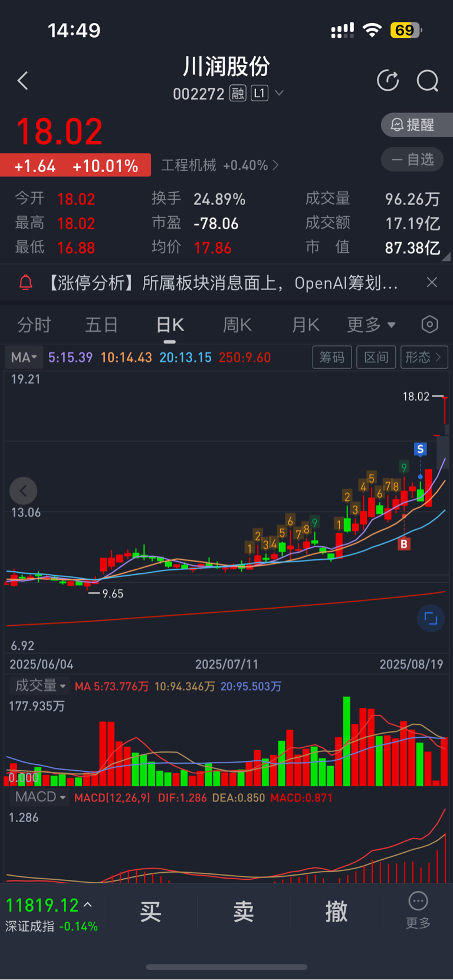
Task: Tap the 卖 sell button
Action: pyautogui.click(x=243, y=912)
